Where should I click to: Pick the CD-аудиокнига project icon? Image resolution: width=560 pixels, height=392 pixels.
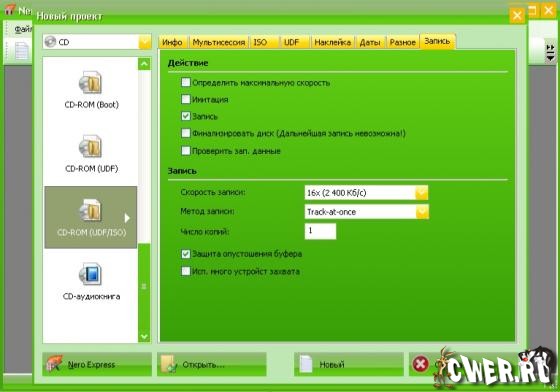[x=91, y=274]
